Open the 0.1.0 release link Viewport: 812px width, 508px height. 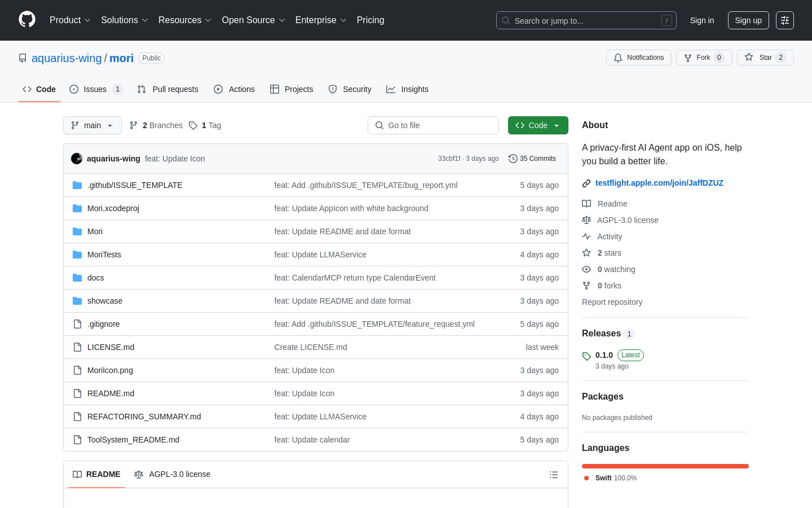click(x=604, y=355)
